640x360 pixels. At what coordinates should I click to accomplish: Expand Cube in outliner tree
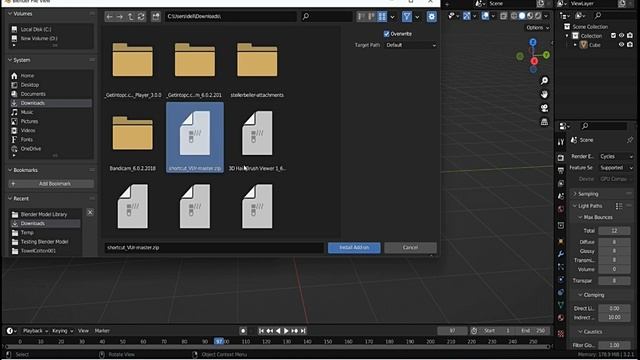pyautogui.click(x=576, y=44)
